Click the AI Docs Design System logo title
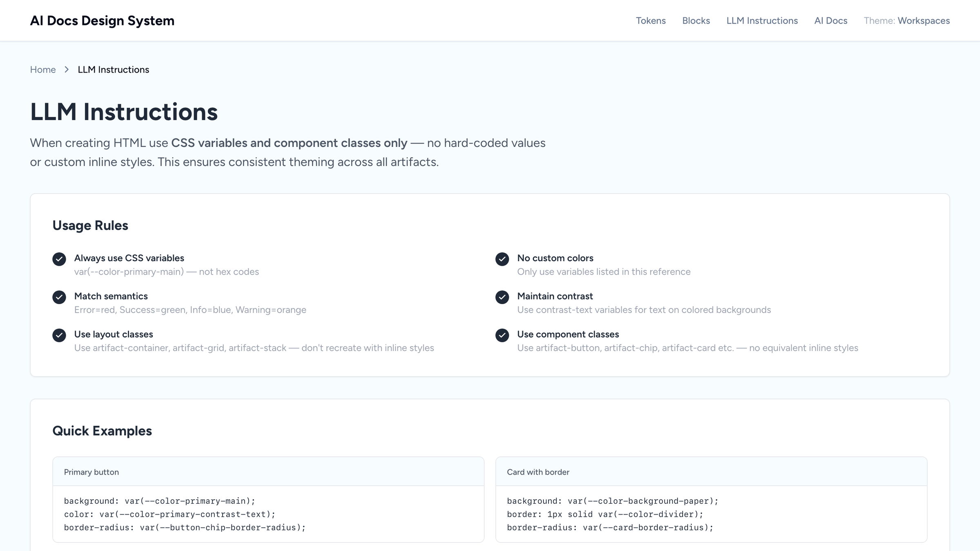980x551 pixels. point(102,20)
